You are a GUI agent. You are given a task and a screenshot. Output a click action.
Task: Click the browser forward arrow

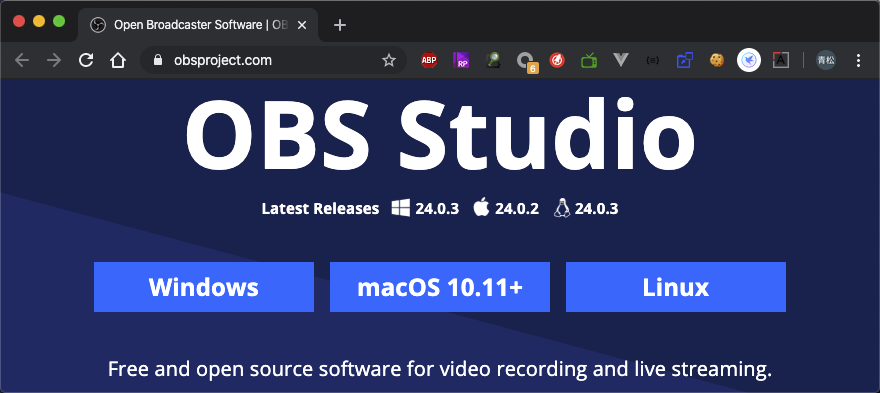coord(54,60)
